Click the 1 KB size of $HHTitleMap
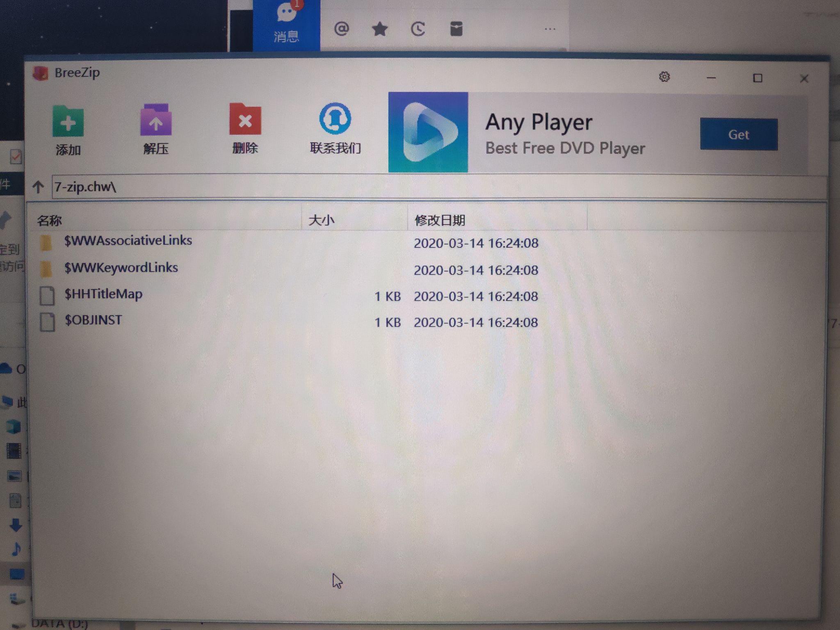The height and width of the screenshot is (630, 840). (x=388, y=297)
